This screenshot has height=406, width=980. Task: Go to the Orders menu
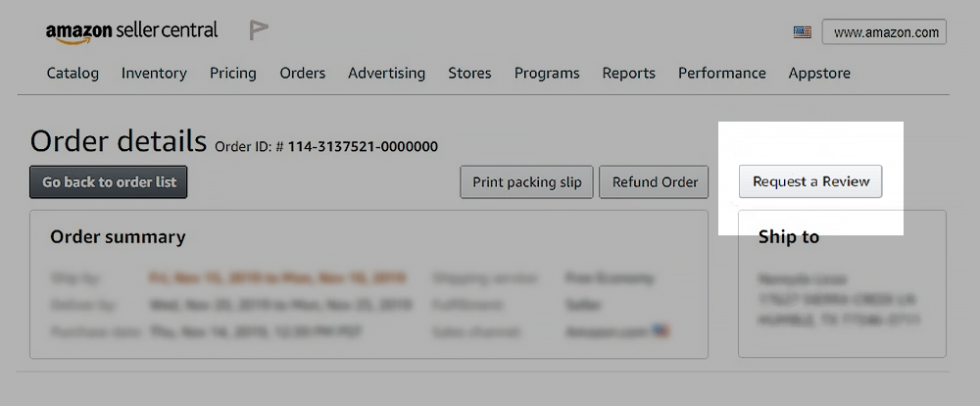(x=303, y=73)
